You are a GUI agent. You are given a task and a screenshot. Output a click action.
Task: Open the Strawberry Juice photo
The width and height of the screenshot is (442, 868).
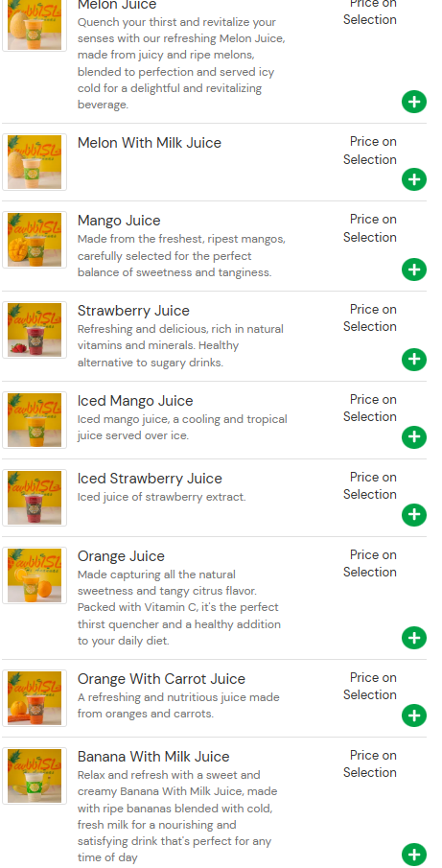click(x=35, y=330)
